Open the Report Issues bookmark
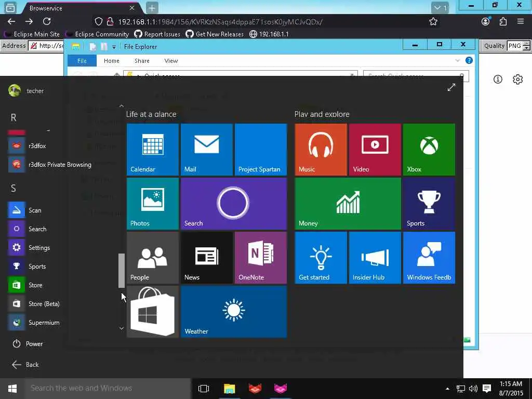The height and width of the screenshot is (399, 532). pos(157,34)
